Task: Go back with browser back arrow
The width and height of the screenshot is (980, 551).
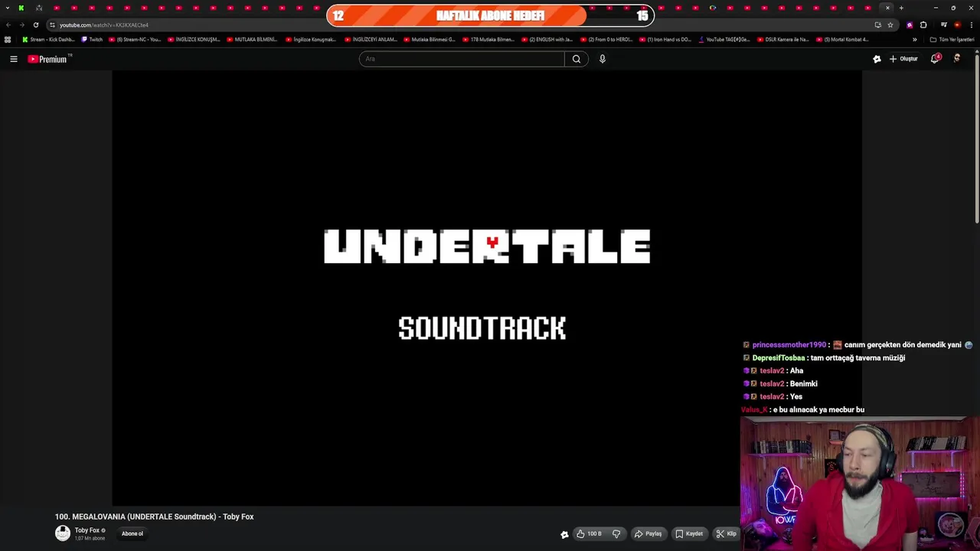Action: [x=8, y=24]
